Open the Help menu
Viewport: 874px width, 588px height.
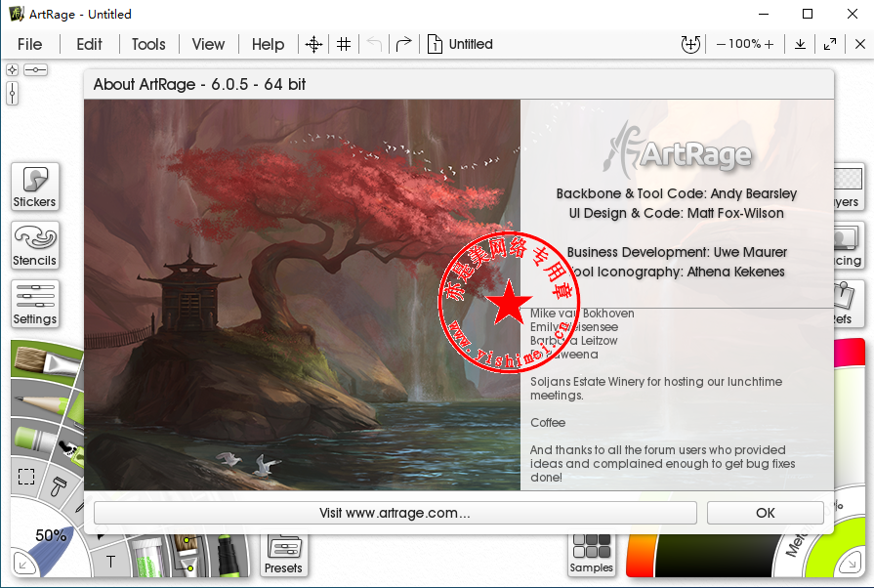[268, 44]
